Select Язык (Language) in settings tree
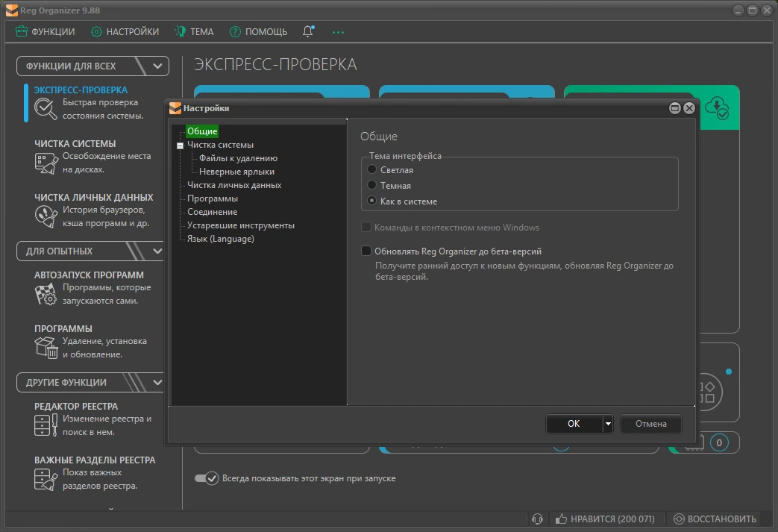Screen dimensions: 778x532 220,239
